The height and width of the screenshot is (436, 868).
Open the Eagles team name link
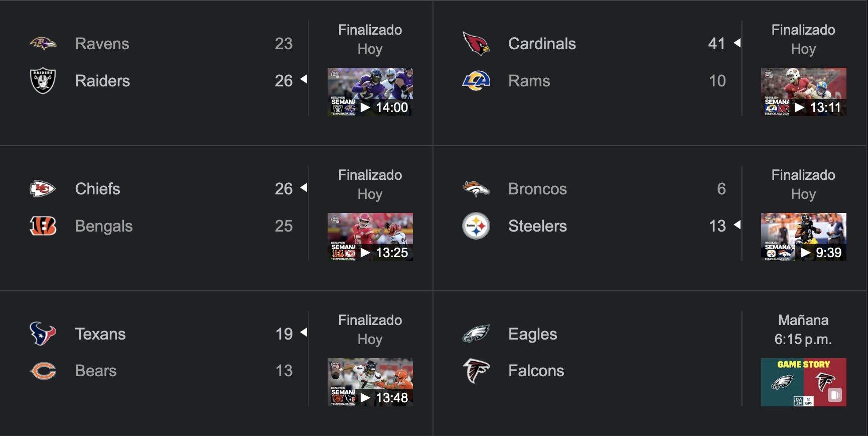click(532, 334)
